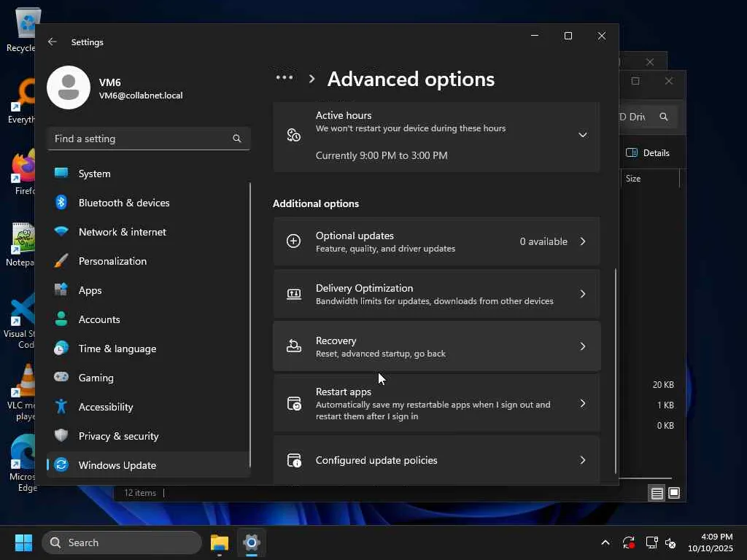Click the Find a setting search field

coord(139,139)
